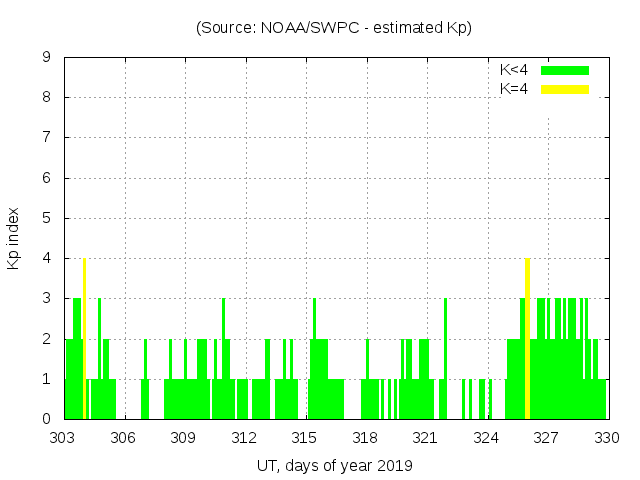Viewport: 640px width, 480px height.
Task: Click the 'Kp index' y-axis label
Action: coord(14,238)
